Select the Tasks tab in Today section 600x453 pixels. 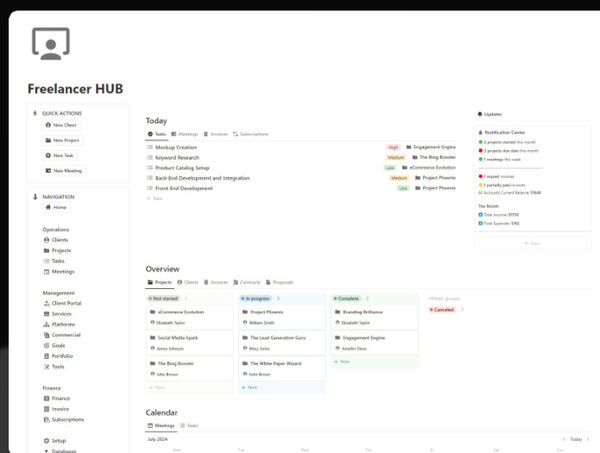click(157, 134)
